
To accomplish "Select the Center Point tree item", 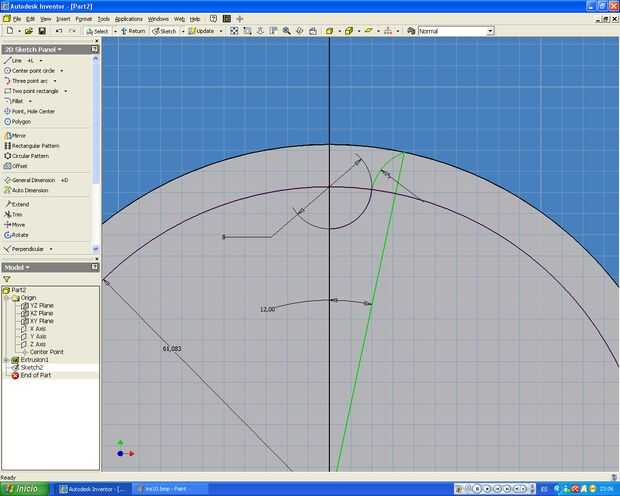I will click(x=43, y=352).
